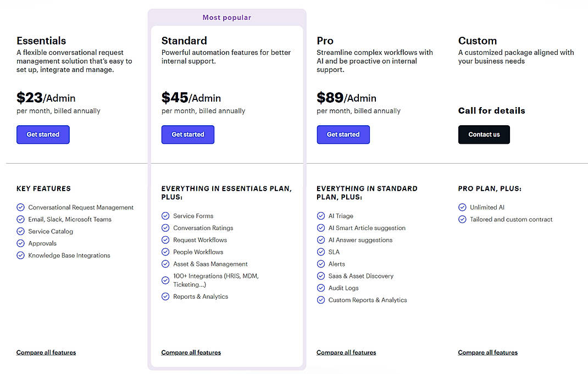Toggle the check beside Knowledge Base Integrations
The image size is (588, 374).
[20, 255]
